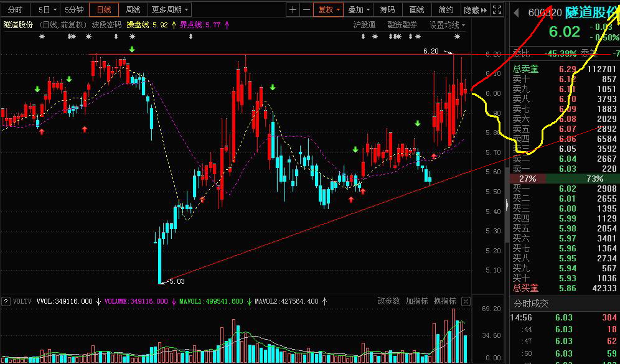
Task: Open the 复权 adjustment dropdown
Action: tap(329, 10)
